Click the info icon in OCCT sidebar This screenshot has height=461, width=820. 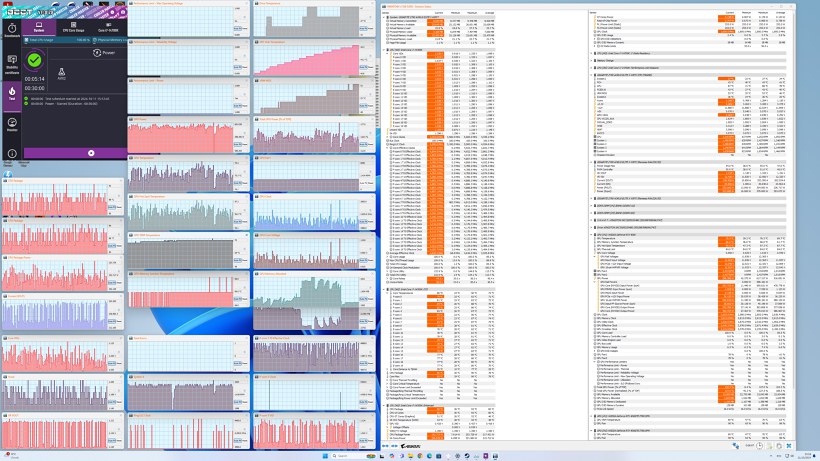(x=12, y=153)
